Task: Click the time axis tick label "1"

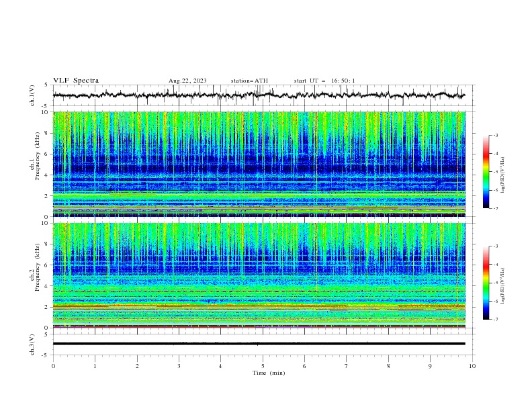Action: pos(95,366)
